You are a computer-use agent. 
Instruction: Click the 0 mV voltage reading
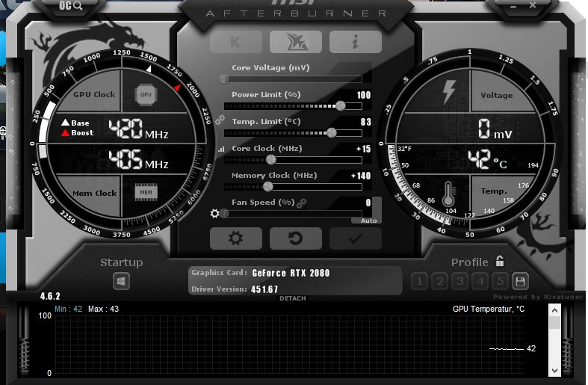tap(495, 129)
